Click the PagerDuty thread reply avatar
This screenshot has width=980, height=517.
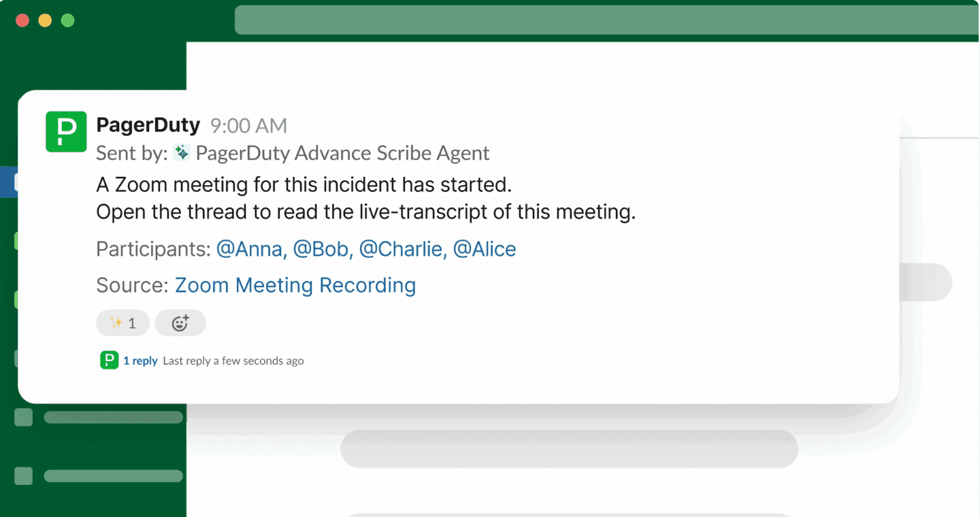tap(109, 360)
